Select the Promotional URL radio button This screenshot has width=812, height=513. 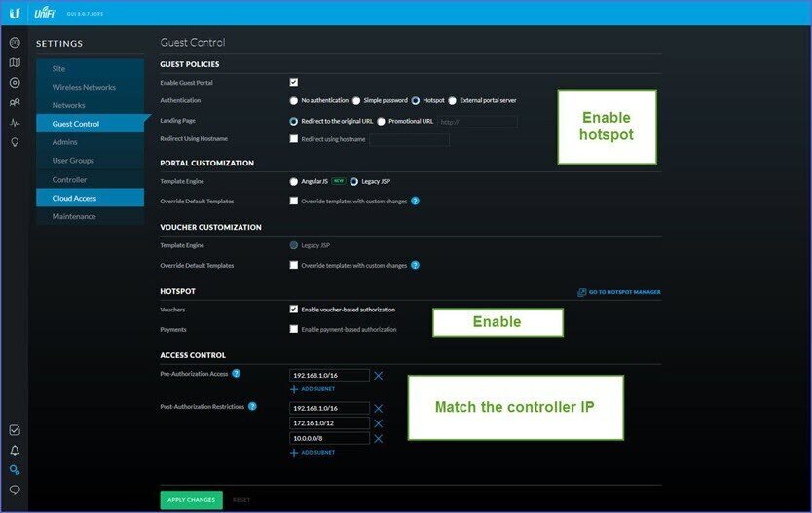pos(381,122)
